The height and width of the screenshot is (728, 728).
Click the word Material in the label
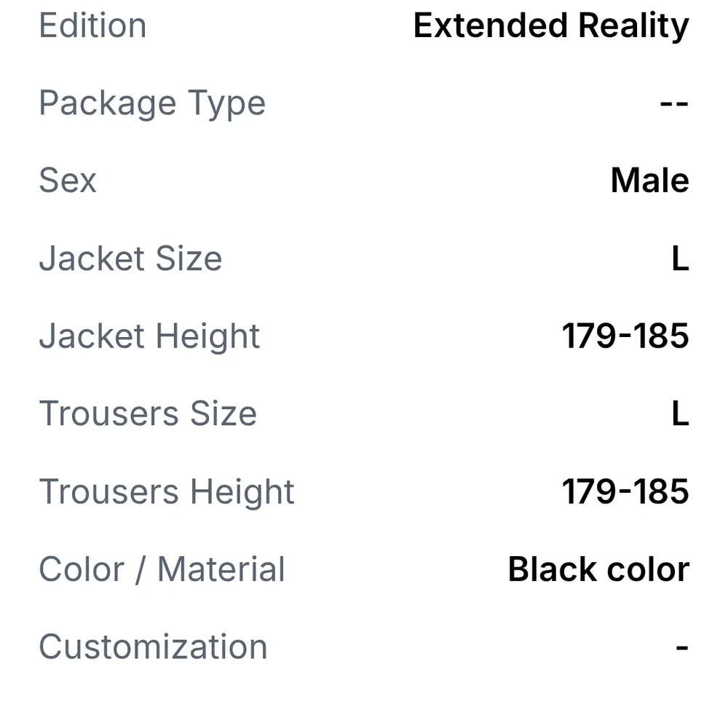tap(221, 570)
